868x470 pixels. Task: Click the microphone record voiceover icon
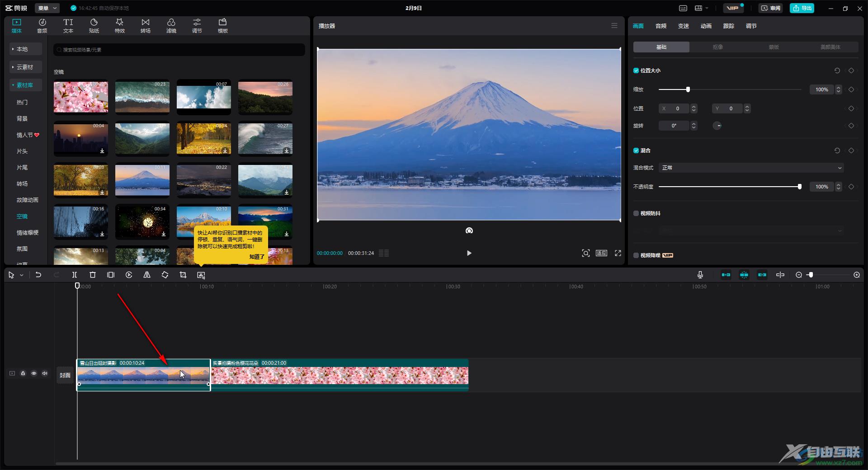click(x=700, y=275)
